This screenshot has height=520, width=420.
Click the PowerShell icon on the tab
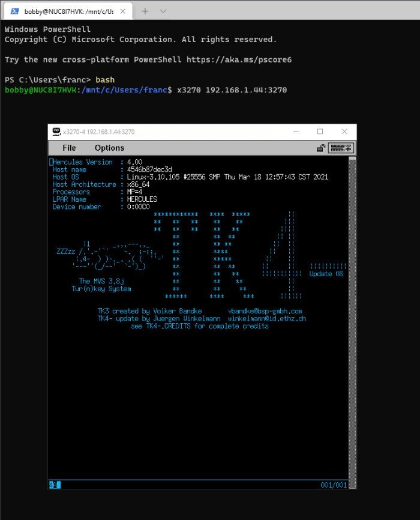click(14, 11)
